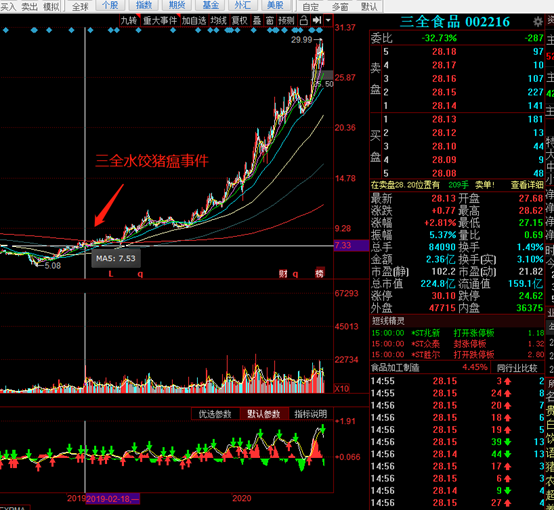The image size is (554, 510).
Task: Open the 九转 indicator
Action: (129, 20)
